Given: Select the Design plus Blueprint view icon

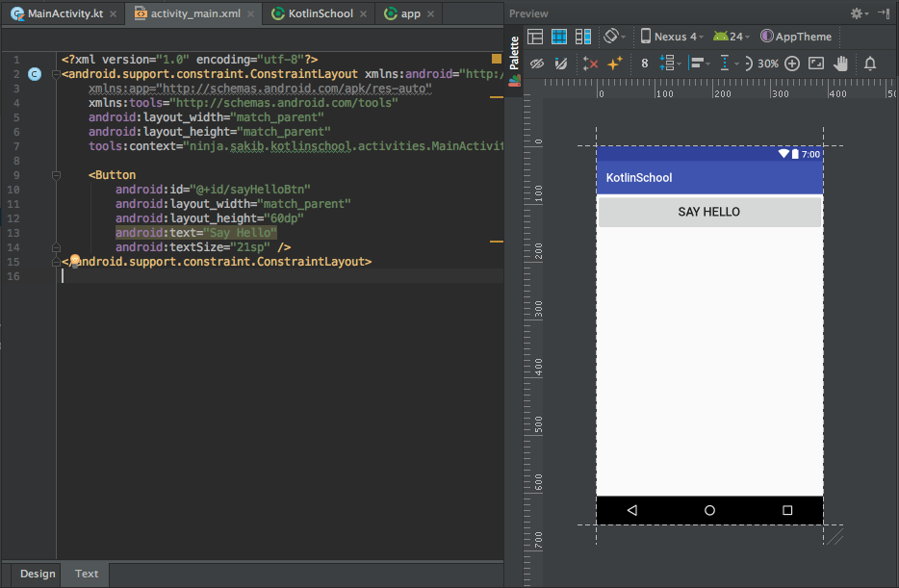Looking at the screenshot, I should [583, 37].
